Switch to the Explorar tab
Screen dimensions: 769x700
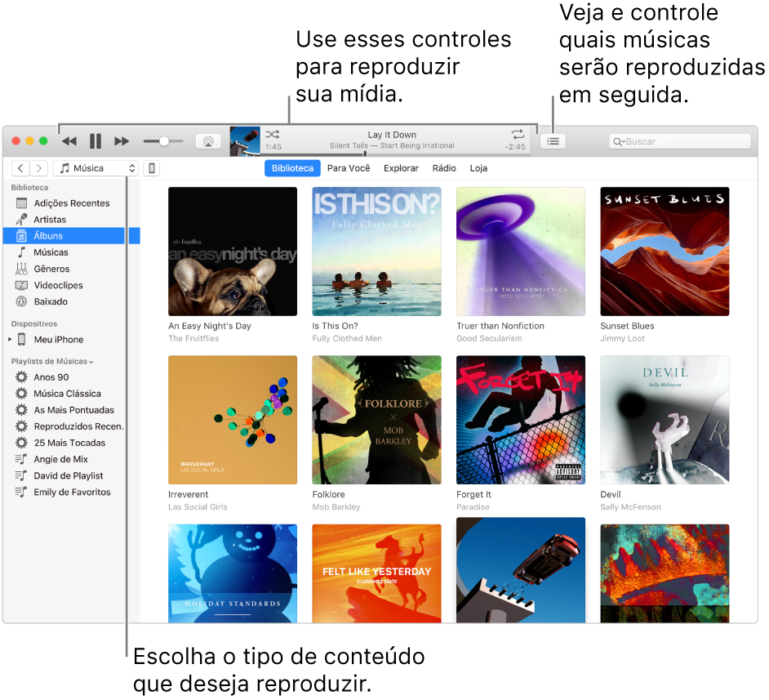click(401, 168)
